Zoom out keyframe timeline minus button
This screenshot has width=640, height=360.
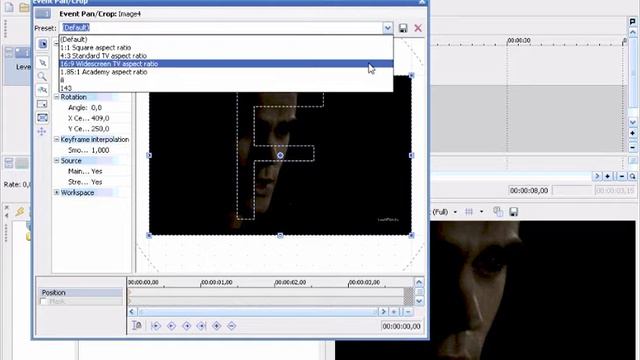pyautogui.click(x=408, y=312)
